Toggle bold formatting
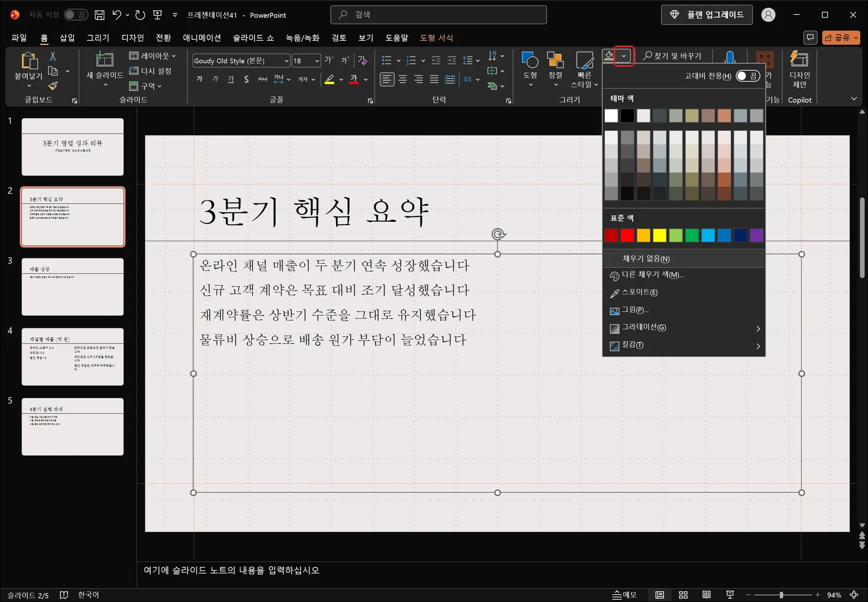The width and height of the screenshot is (868, 602). point(200,79)
